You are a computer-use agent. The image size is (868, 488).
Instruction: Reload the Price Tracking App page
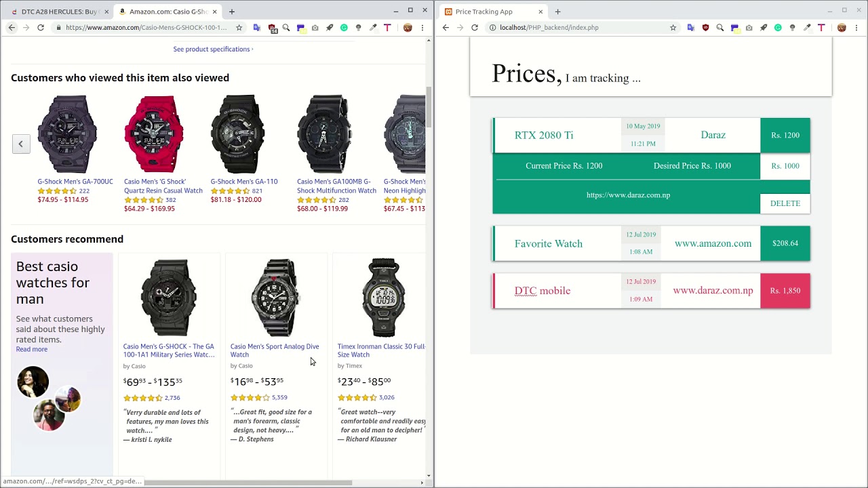pos(475,28)
